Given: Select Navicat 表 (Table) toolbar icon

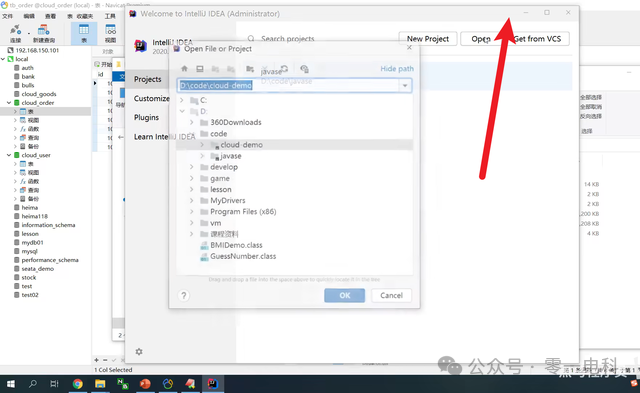Looking at the screenshot, I should (84, 33).
